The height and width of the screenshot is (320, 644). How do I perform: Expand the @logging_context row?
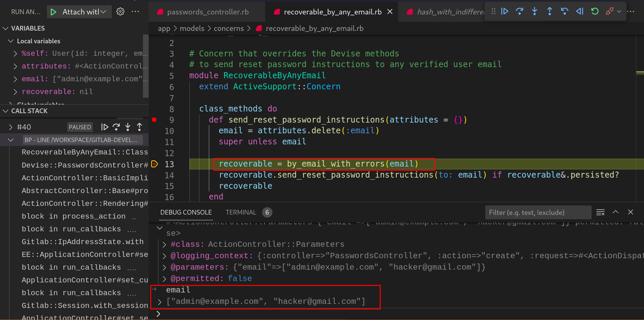(x=164, y=256)
